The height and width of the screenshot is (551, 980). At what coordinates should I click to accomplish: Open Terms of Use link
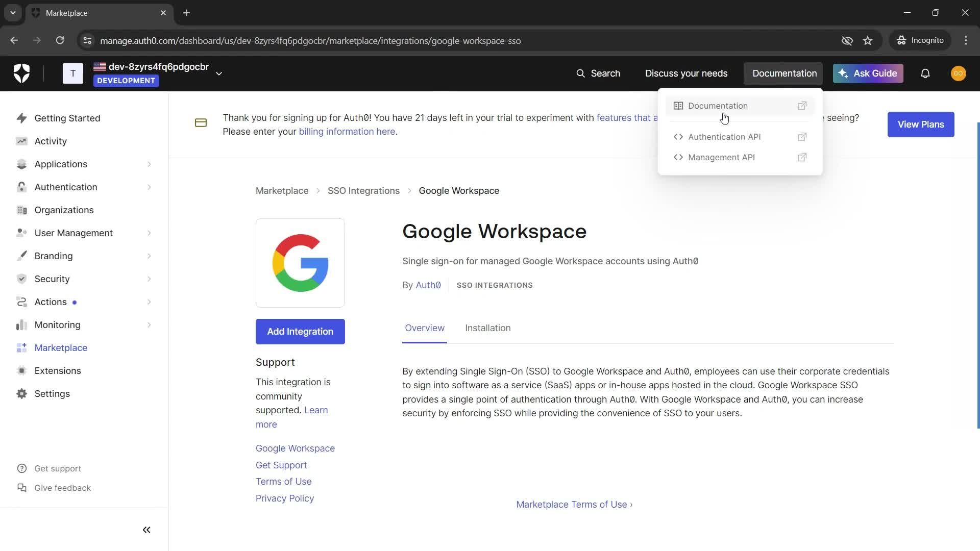coord(283,482)
